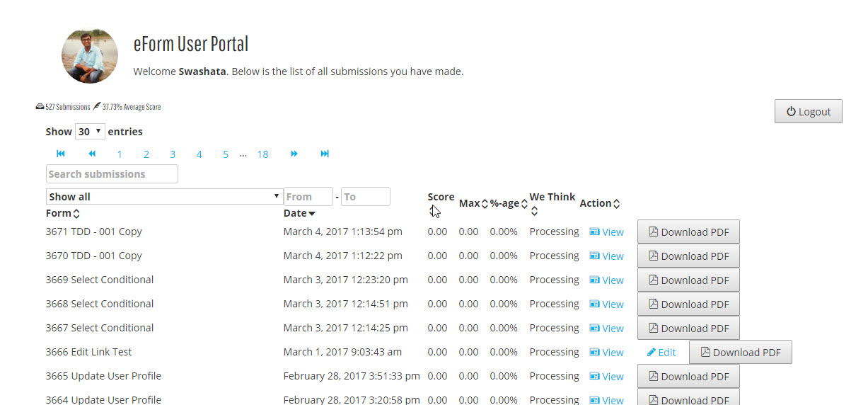868x405 pixels.
Task: Sort by %-age column arrows
Action: [524, 204]
